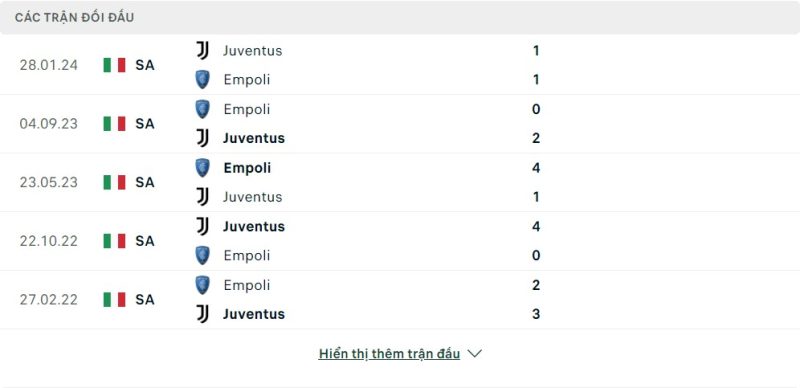Viewport: 800px width, 388px height.
Task: Click Juventus logo in 04.09.23 match
Action: tap(203, 138)
